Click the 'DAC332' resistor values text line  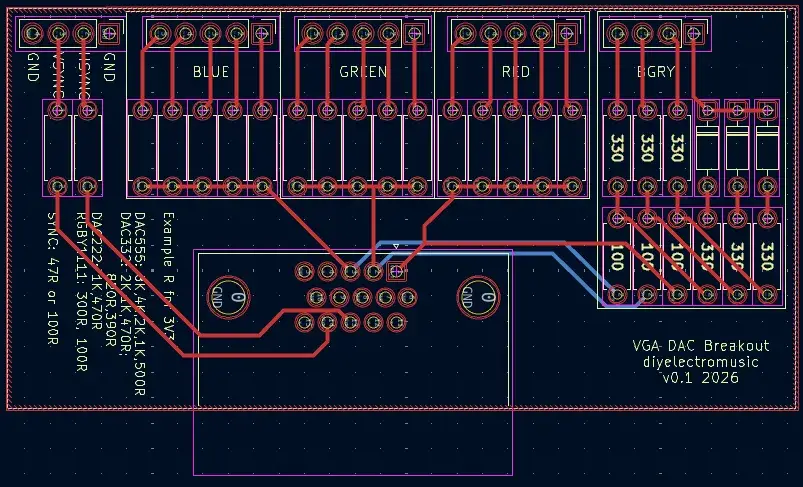(x=125, y=284)
